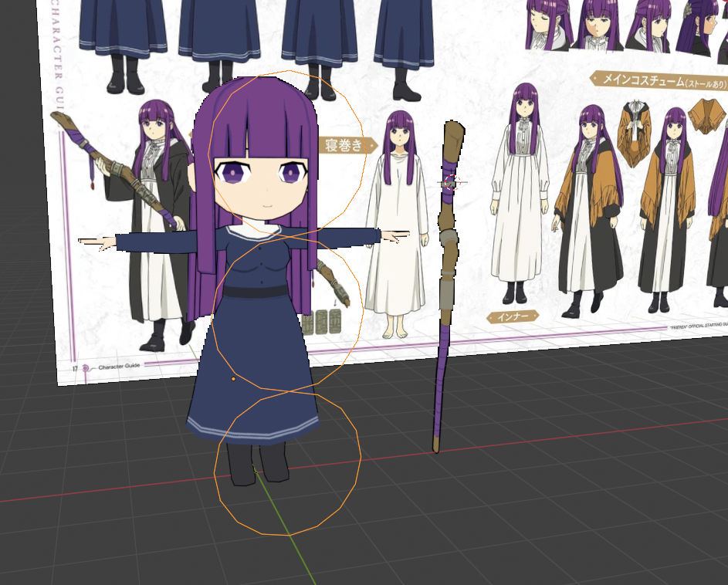Click the メインコスチューム heading on reference image
The width and height of the screenshot is (728, 585).
pyautogui.click(x=659, y=80)
